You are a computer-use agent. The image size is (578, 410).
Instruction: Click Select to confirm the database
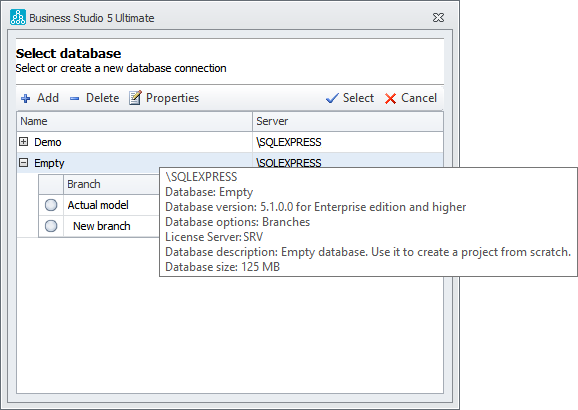coord(350,98)
